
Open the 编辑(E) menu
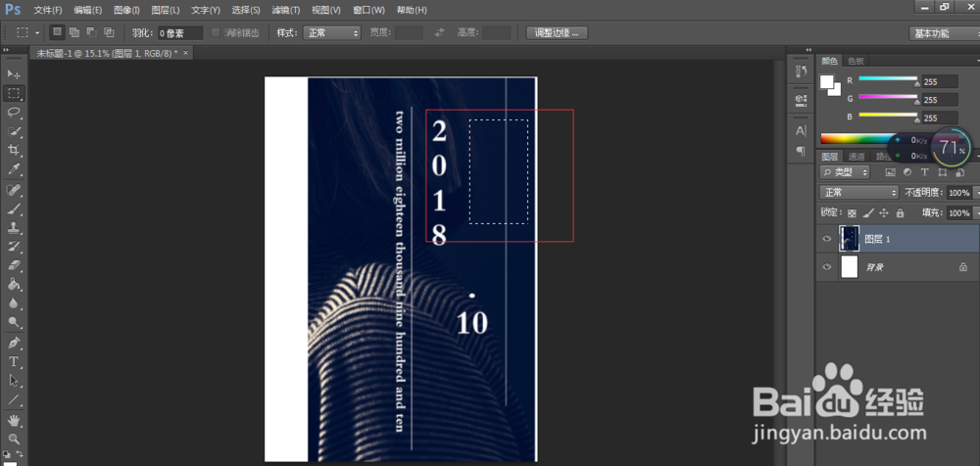click(x=87, y=10)
